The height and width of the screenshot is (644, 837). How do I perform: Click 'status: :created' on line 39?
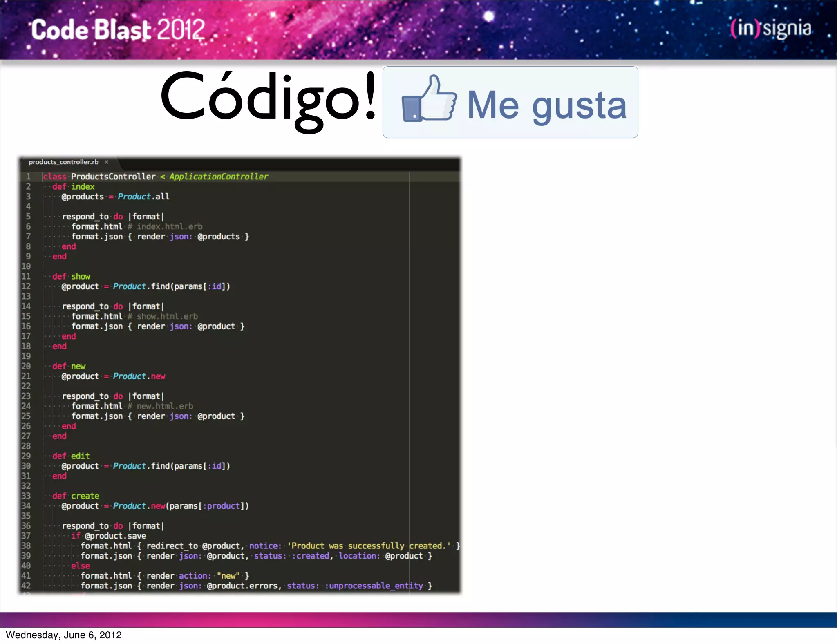pos(292,556)
